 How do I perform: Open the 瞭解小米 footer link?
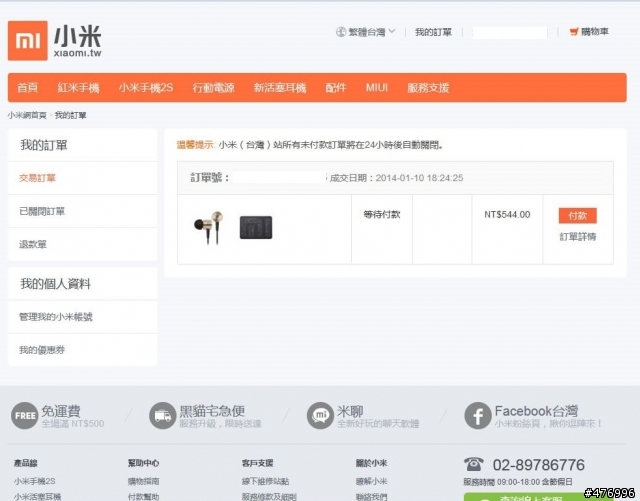coord(371,481)
